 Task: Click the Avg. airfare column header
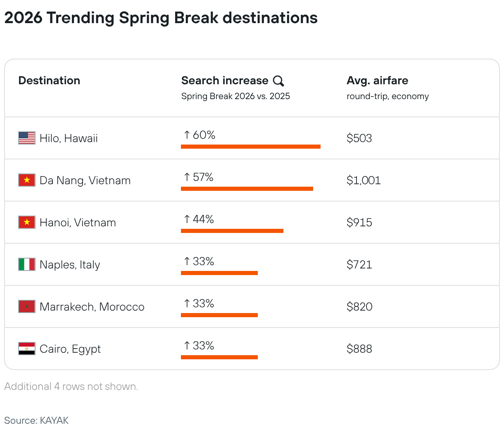(377, 81)
